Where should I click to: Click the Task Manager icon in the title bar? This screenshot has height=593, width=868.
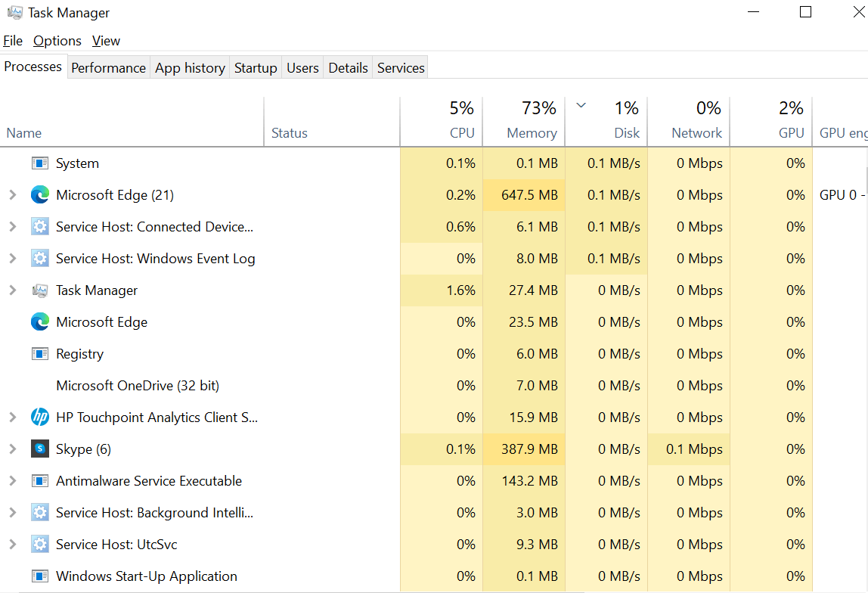pos(17,12)
